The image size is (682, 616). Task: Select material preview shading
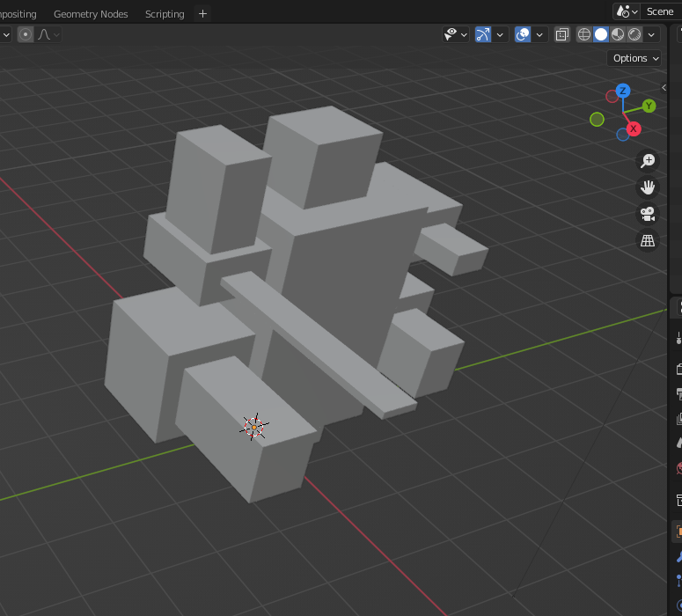[618, 34]
